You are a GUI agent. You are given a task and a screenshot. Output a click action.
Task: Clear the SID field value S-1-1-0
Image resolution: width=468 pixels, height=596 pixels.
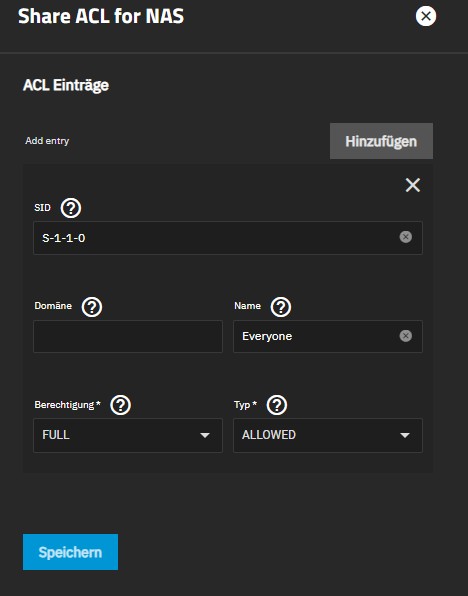point(406,237)
